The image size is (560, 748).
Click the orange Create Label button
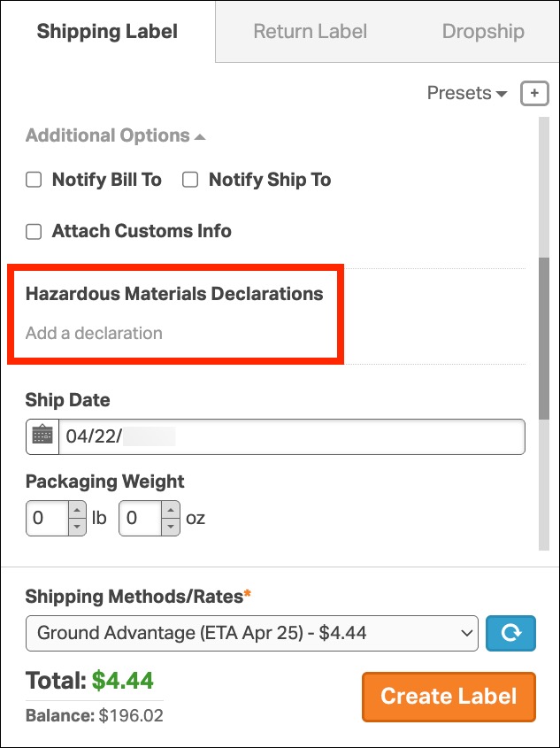click(x=449, y=697)
